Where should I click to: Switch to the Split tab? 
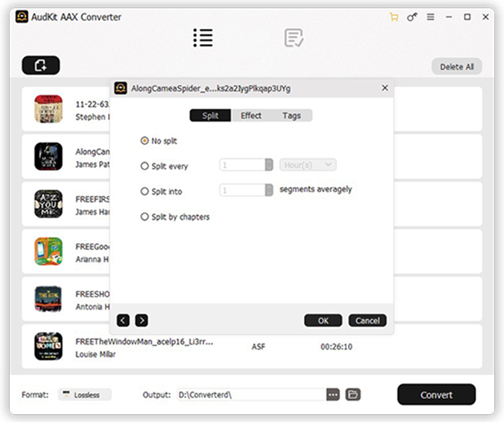tap(210, 116)
